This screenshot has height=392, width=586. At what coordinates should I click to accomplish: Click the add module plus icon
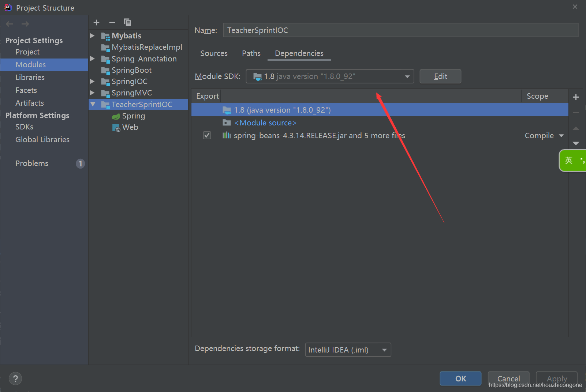96,23
